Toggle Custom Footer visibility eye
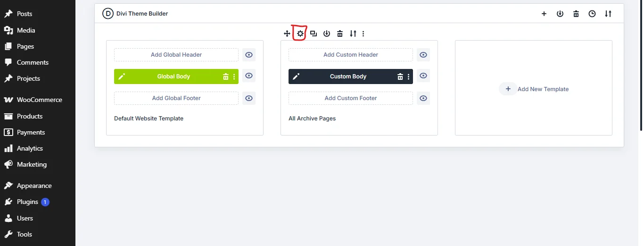644x246 pixels. click(x=423, y=98)
